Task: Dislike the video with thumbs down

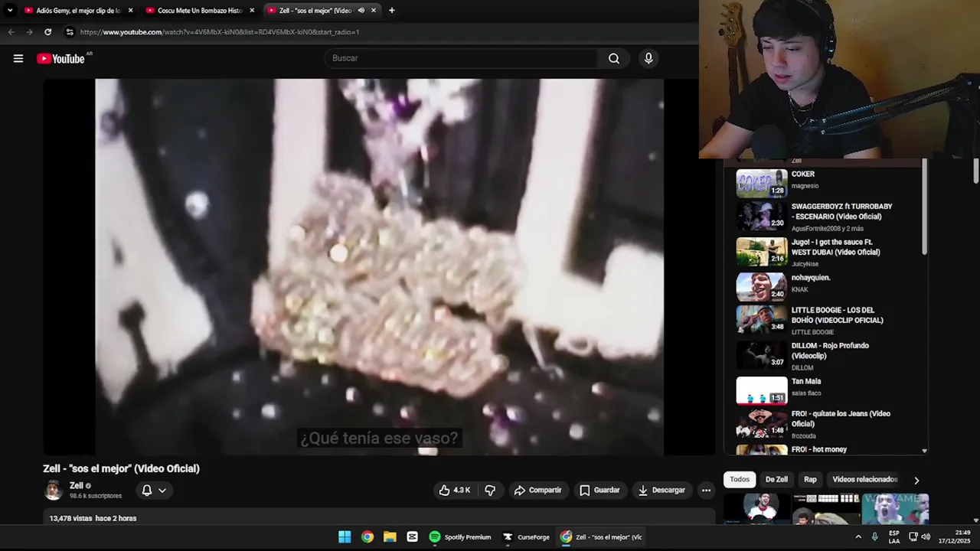Action: point(490,490)
